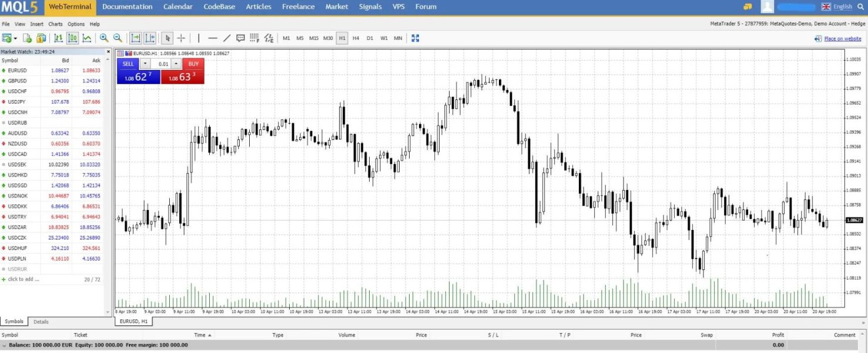Click the 'click to add' symbol field

point(24,279)
